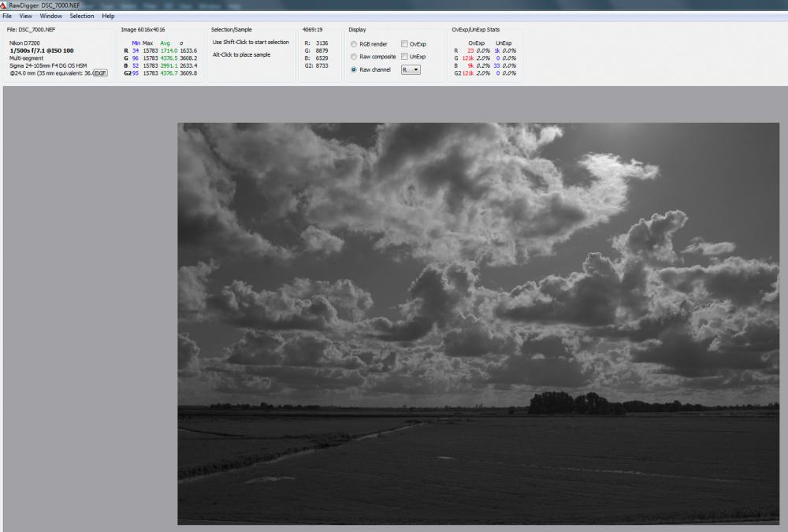
Task: Click the R channel sigma value 1633.6
Action: 188,50
